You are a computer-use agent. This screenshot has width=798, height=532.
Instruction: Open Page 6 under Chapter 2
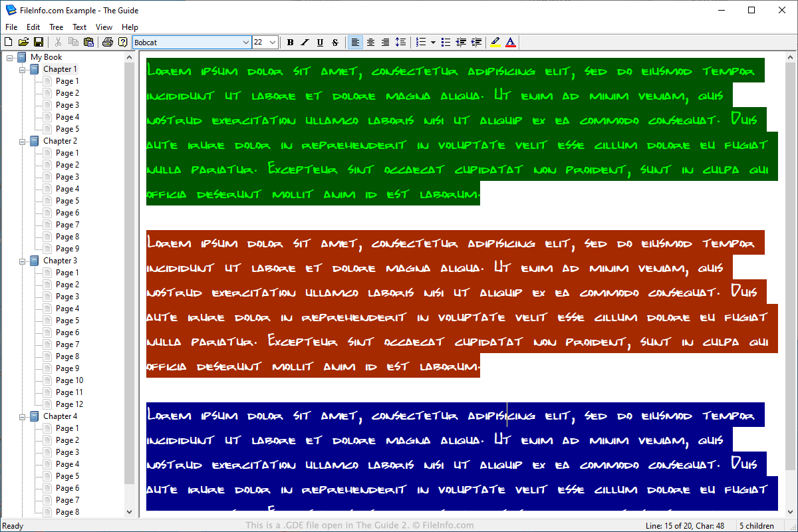pos(67,213)
